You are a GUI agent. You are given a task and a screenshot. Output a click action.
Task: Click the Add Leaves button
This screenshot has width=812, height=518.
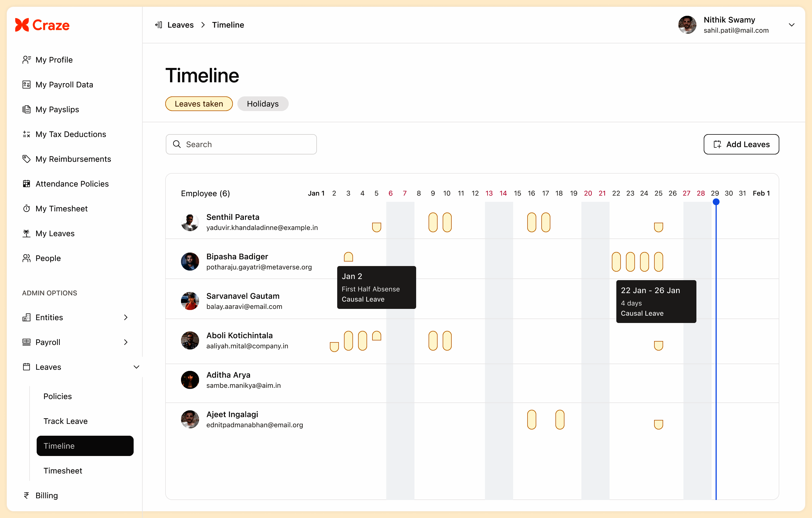[741, 144]
